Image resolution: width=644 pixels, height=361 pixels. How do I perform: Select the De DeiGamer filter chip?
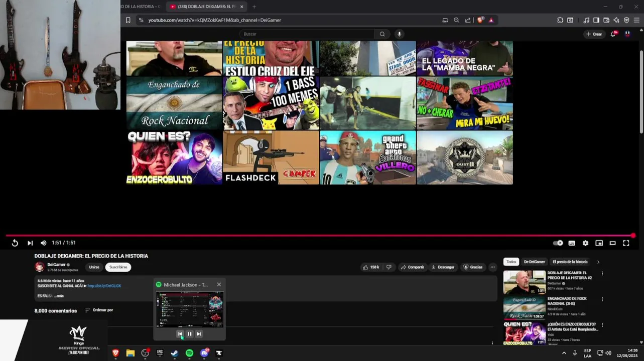click(x=534, y=262)
